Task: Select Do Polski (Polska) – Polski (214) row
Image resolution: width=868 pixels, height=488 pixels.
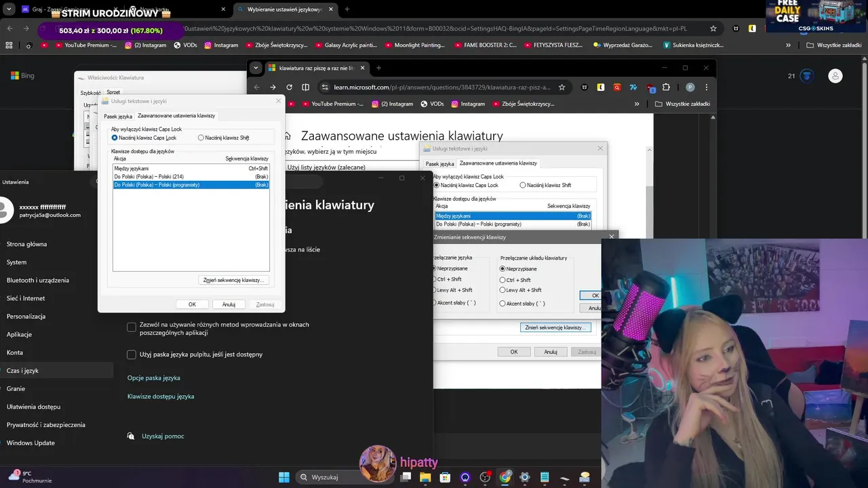Action: pos(191,176)
